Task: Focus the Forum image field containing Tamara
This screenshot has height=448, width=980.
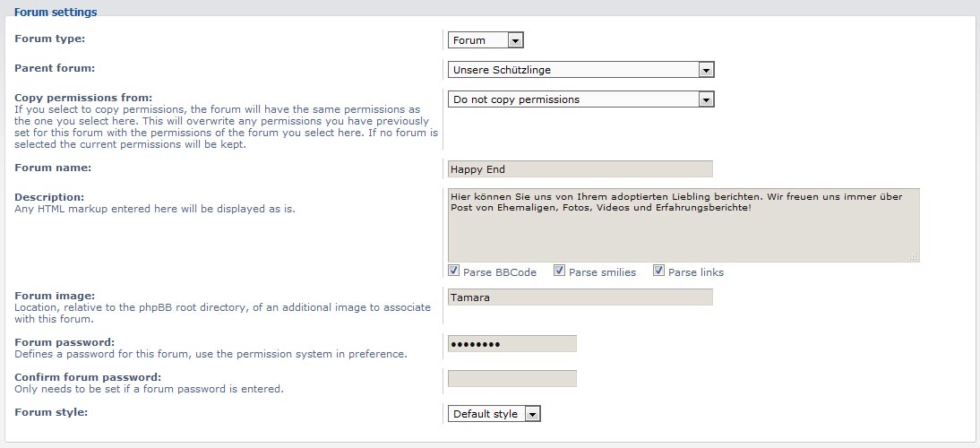Action: (x=580, y=297)
